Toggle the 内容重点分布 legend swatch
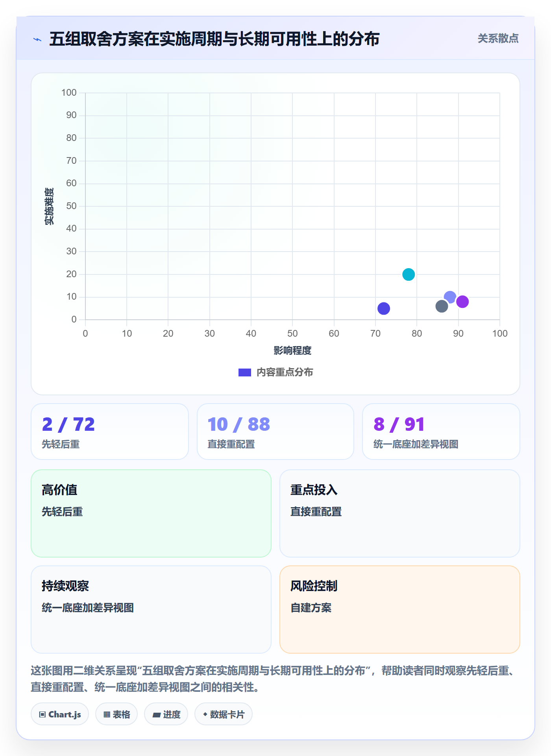This screenshot has width=551, height=756. [x=244, y=372]
